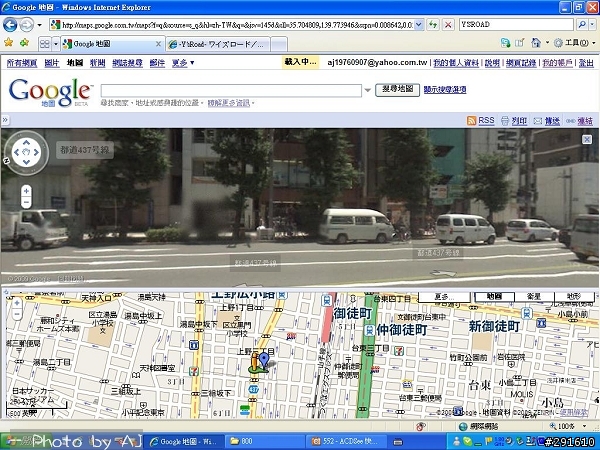Click the 新聞 news link
Screen dimensions: 600x450
pyautogui.click(x=98, y=63)
